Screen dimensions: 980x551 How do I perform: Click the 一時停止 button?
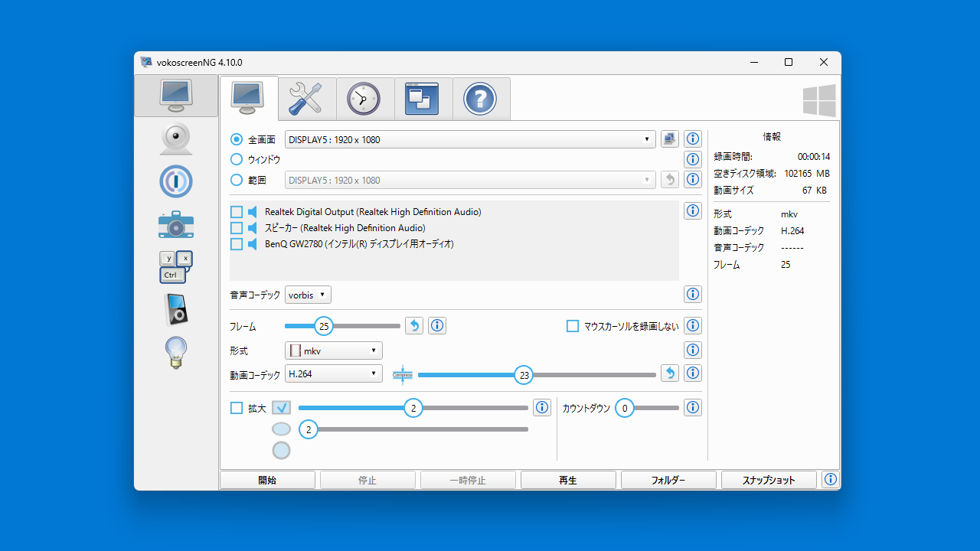pyautogui.click(x=468, y=481)
